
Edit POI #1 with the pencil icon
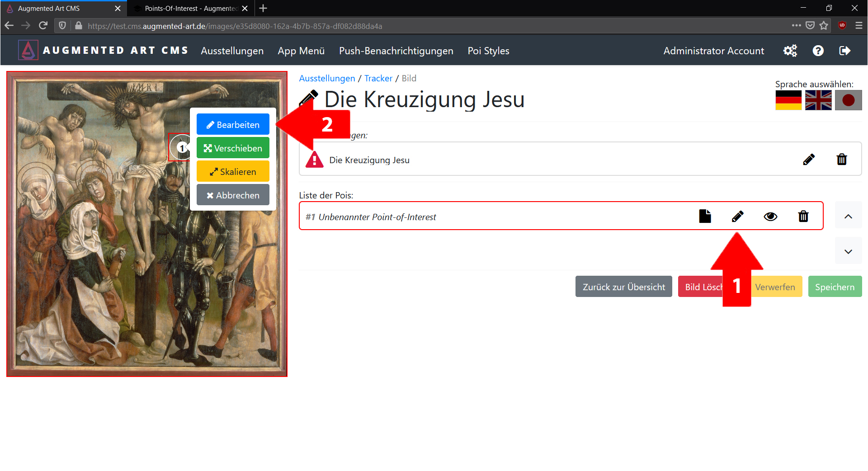point(737,216)
